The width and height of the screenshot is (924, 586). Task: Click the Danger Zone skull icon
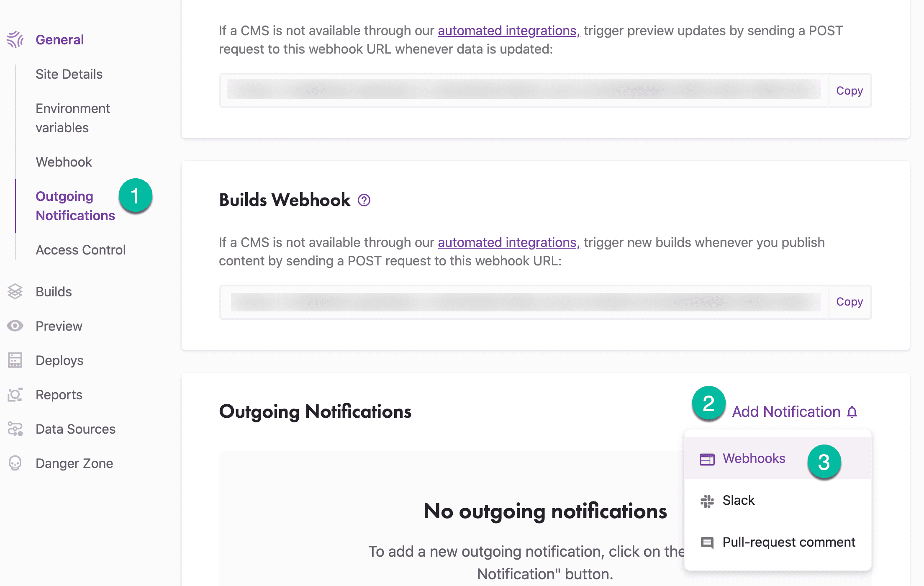point(15,463)
